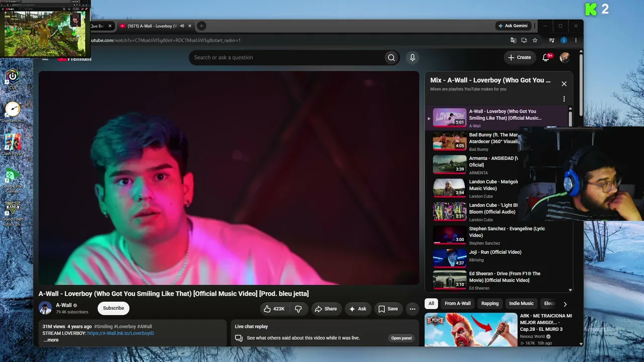The width and height of the screenshot is (644, 362).
Task: Open the YouTube account avatar menu
Action: click(x=565, y=57)
